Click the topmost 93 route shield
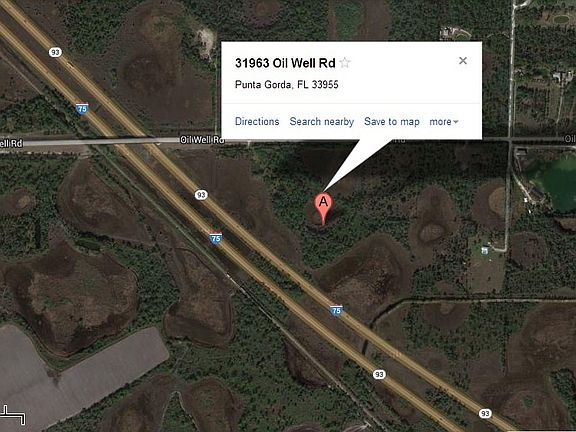576x432 pixels. pos(55,52)
